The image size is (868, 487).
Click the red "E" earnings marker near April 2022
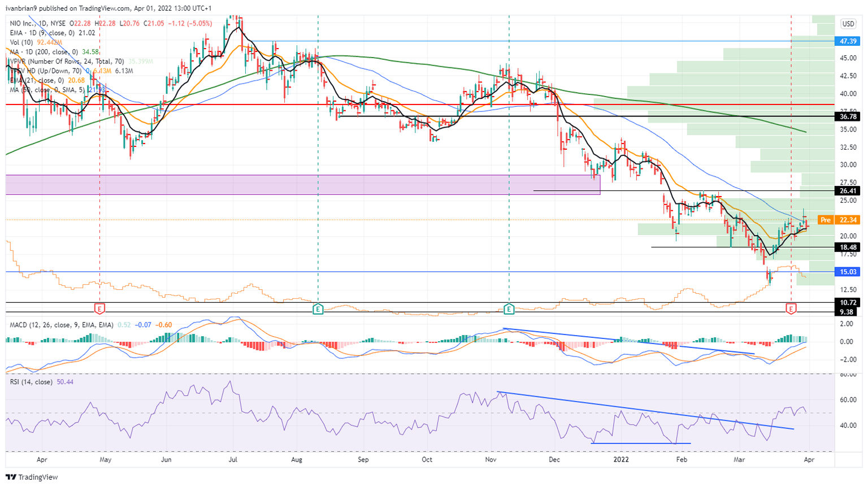point(791,309)
